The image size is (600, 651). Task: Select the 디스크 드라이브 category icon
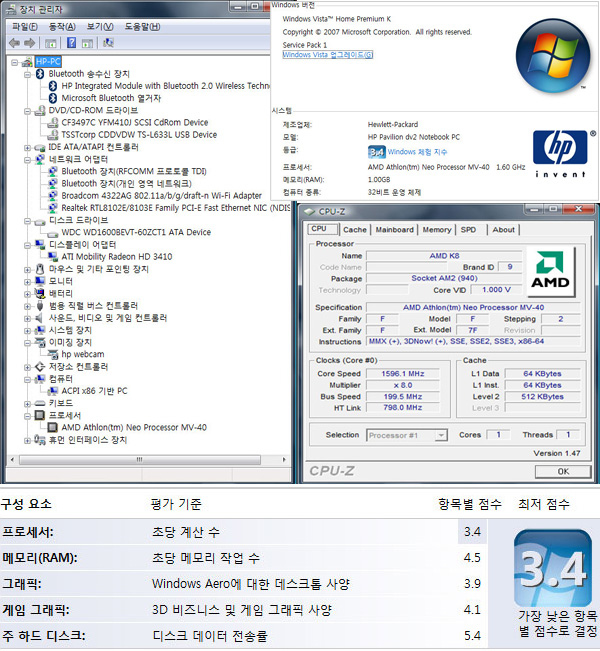pyautogui.click(x=40, y=221)
